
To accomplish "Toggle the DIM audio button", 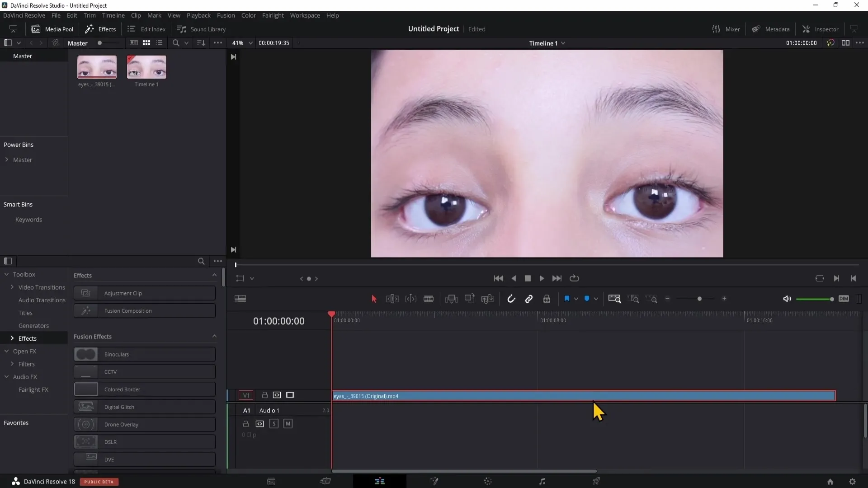I will pos(844,299).
